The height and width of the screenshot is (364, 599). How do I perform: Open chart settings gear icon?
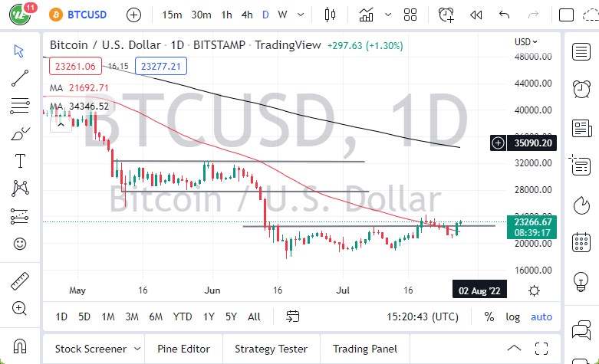[534, 290]
